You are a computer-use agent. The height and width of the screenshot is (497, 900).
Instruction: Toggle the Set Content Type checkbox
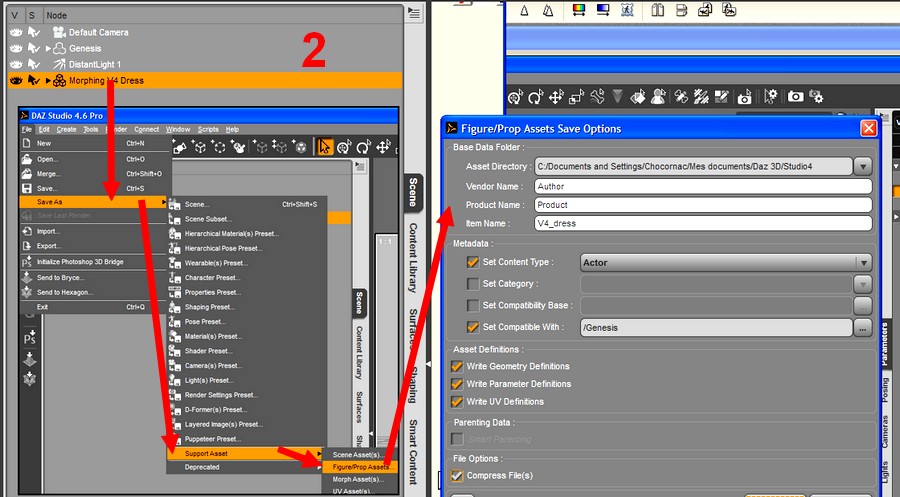[x=472, y=262]
